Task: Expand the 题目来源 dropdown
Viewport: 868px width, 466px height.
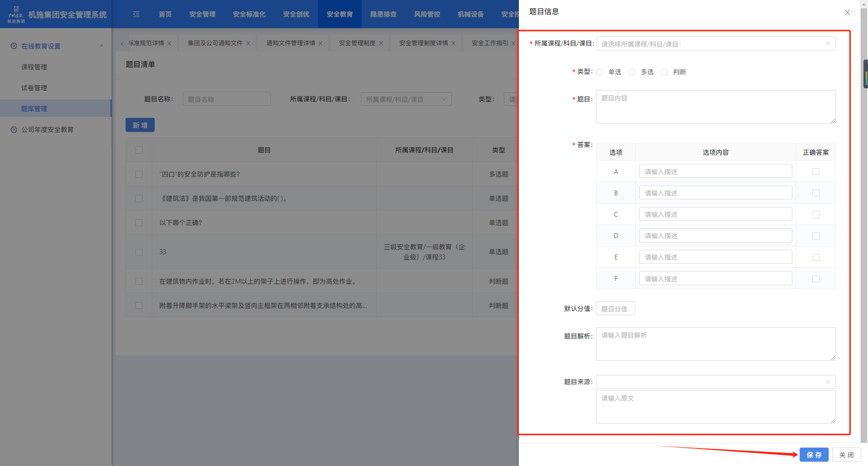Action: [x=715, y=382]
